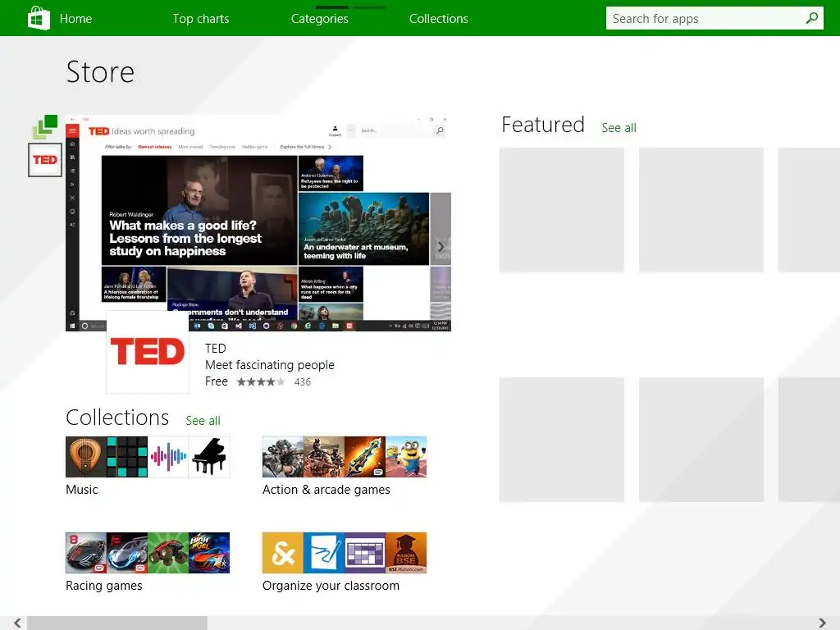Click the large TED app logo
Image resolution: width=840 pixels, height=630 pixels.
pos(148,352)
